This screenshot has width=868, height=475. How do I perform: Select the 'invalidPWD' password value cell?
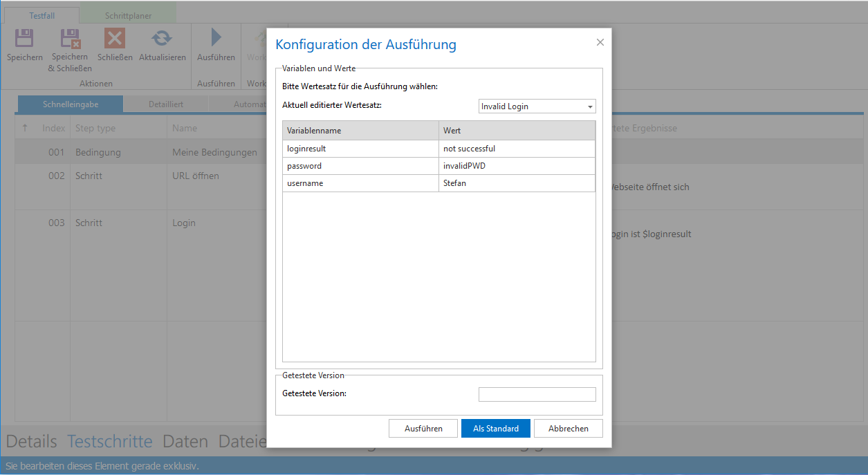click(516, 166)
